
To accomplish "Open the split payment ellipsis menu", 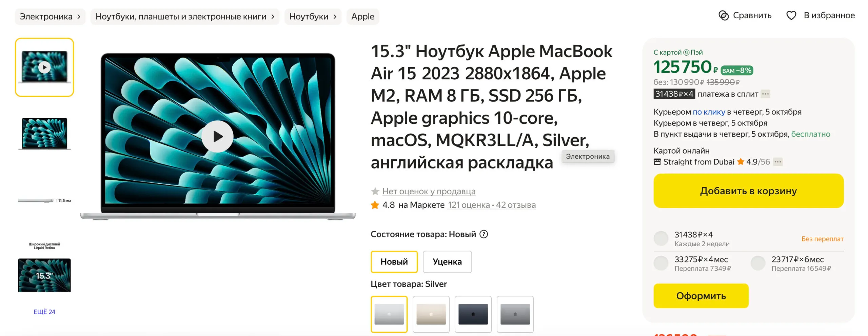I will pyautogui.click(x=765, y=94).
